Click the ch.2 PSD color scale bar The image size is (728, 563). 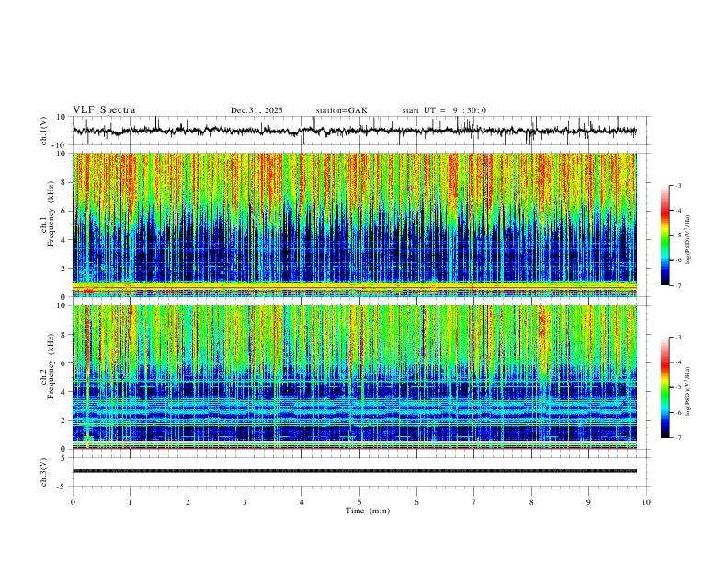(665, 387)
